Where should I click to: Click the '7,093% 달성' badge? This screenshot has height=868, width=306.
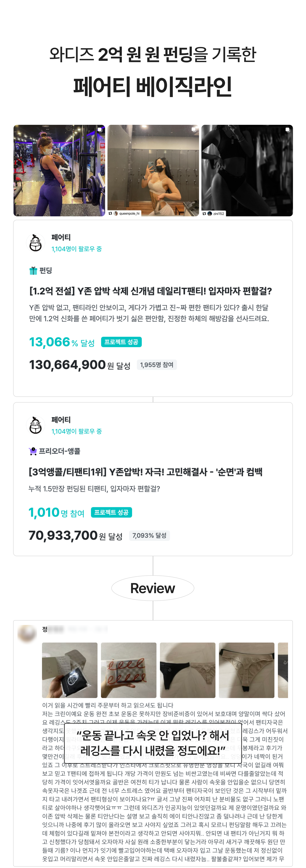(149, 535)
